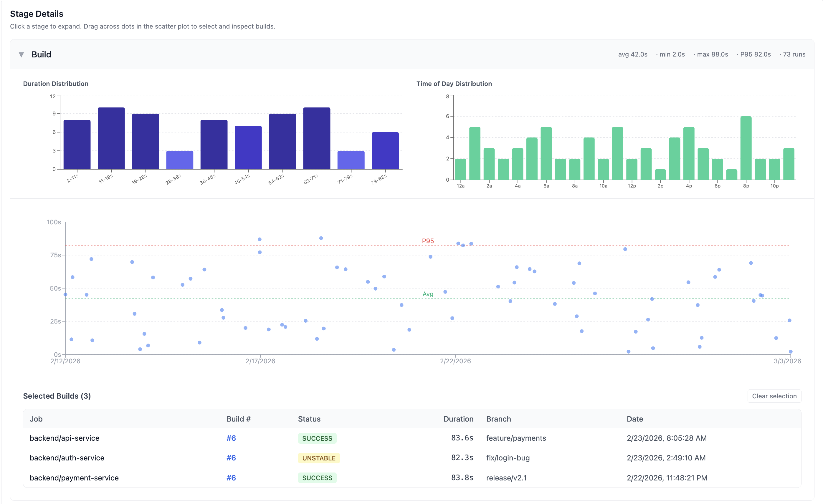Click the 12a time-of-day bar
Viewport: 823px width, 504px height.
pos(460,169)
